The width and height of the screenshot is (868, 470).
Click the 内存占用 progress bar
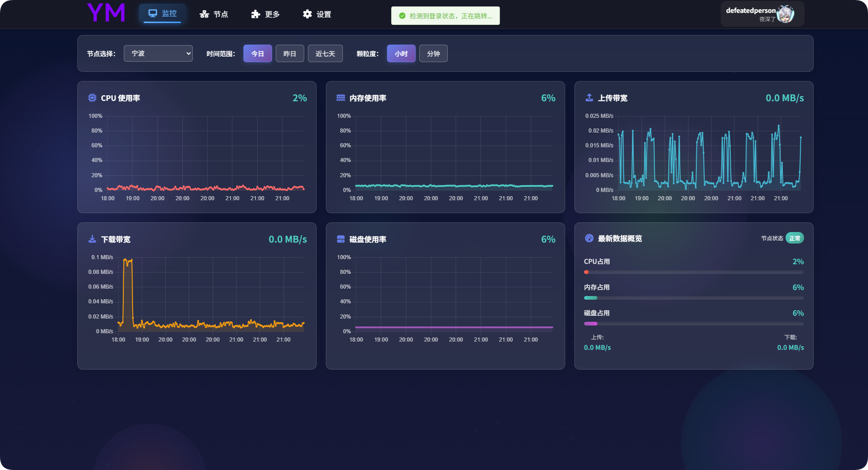coord(694,298)
